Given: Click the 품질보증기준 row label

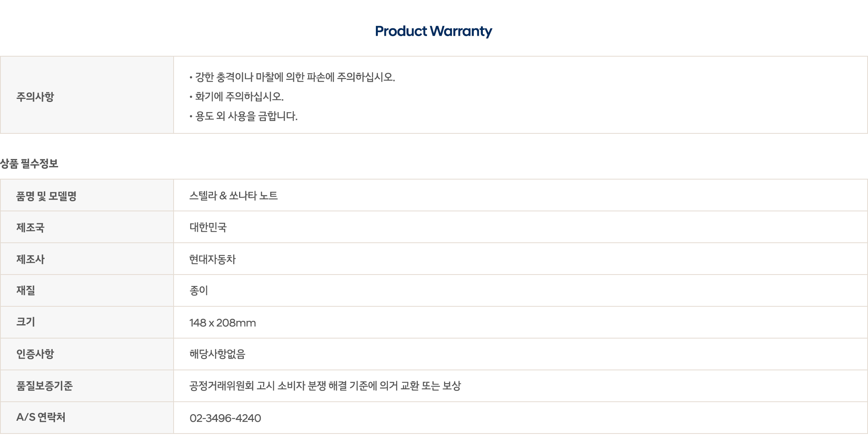Looking at the screenshot, I should pos(45,386).
